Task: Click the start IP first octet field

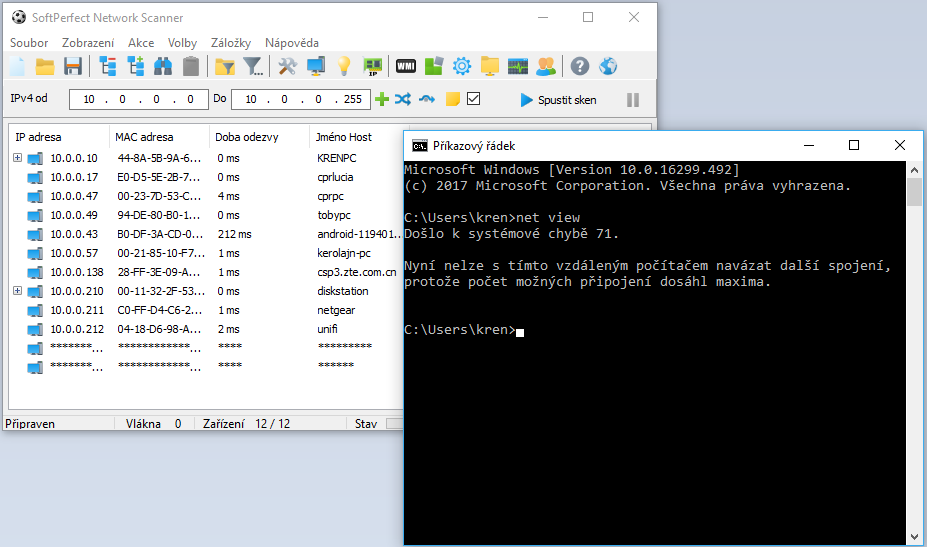Action: (x=89, y=99)
